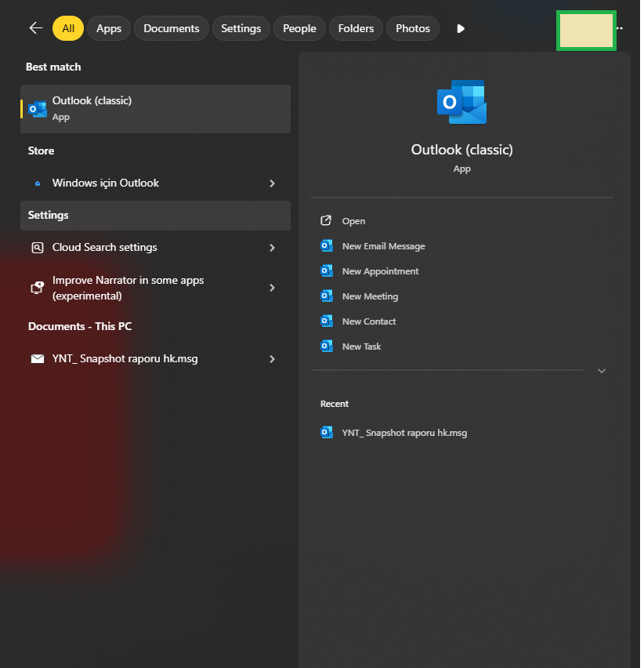Go back using the left arrow

pyautogui.click(x=36, y=28)
